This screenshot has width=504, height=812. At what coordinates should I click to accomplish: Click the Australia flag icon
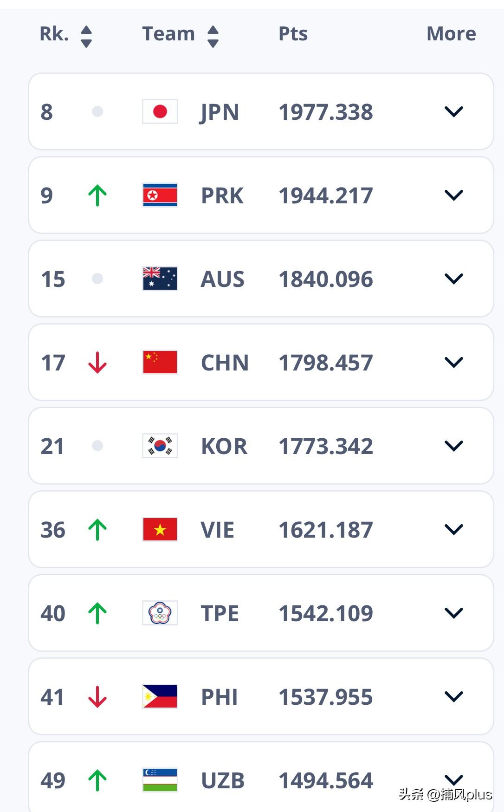click(160, 279)
